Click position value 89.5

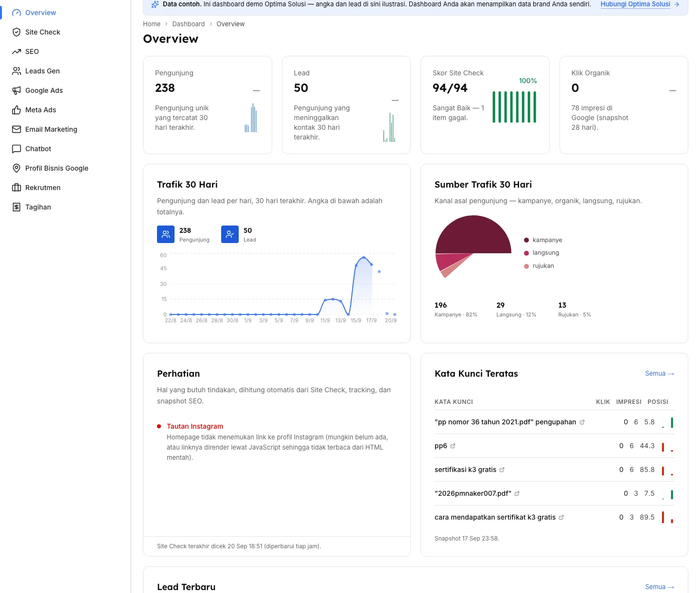point(647,517)
